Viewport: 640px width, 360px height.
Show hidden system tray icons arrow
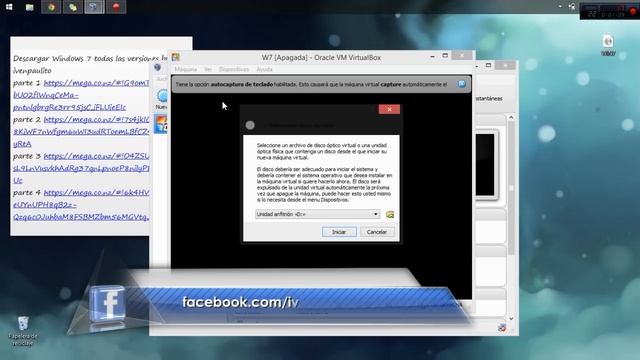(x=560, y=7)
